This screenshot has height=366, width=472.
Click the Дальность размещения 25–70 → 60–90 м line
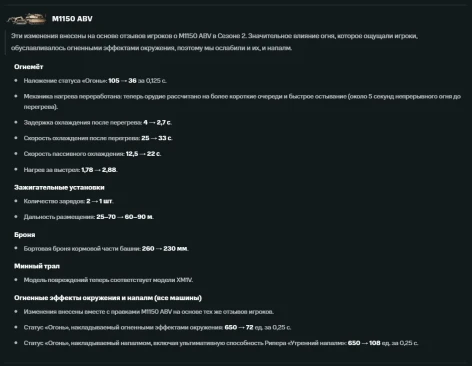pyautogui.click(x=89, y=217)
